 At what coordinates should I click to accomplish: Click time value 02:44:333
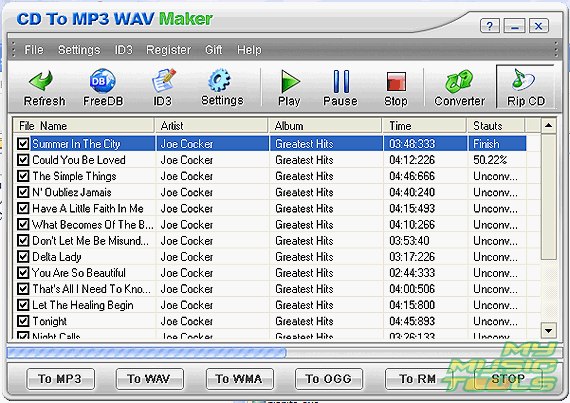[x=412, y=273]
